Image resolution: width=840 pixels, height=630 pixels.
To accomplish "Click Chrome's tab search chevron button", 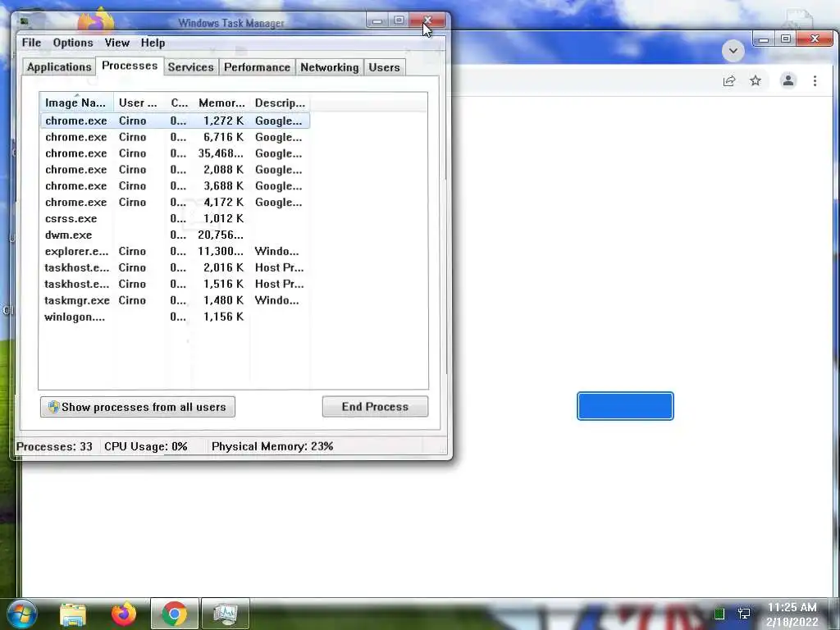I will pos(733,51).
